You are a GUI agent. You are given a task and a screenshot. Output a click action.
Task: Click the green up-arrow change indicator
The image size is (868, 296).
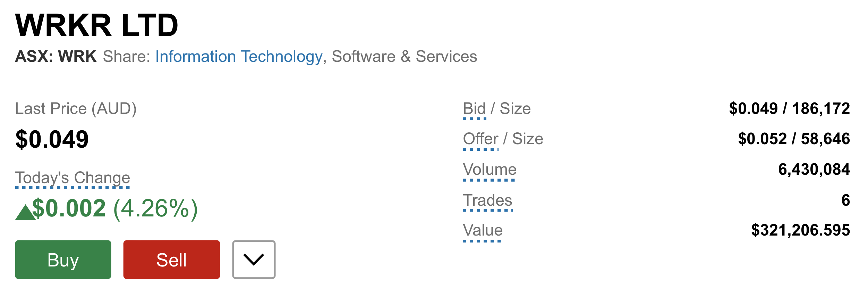[25, 212]
